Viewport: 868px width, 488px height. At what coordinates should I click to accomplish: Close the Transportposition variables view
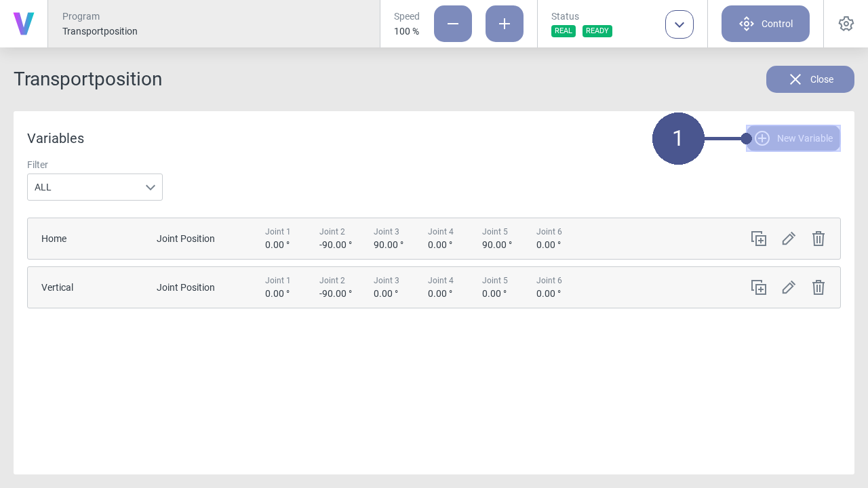tap(810, 79)
